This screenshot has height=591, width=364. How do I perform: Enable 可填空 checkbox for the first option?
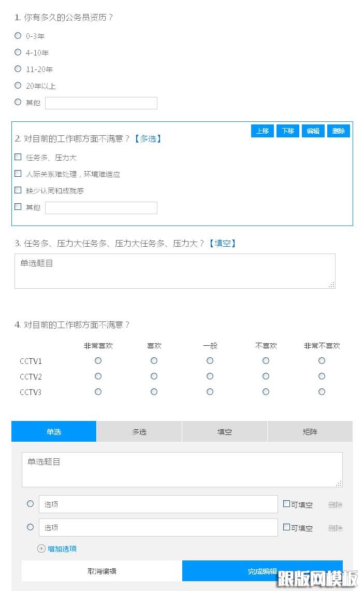point(286,504)
